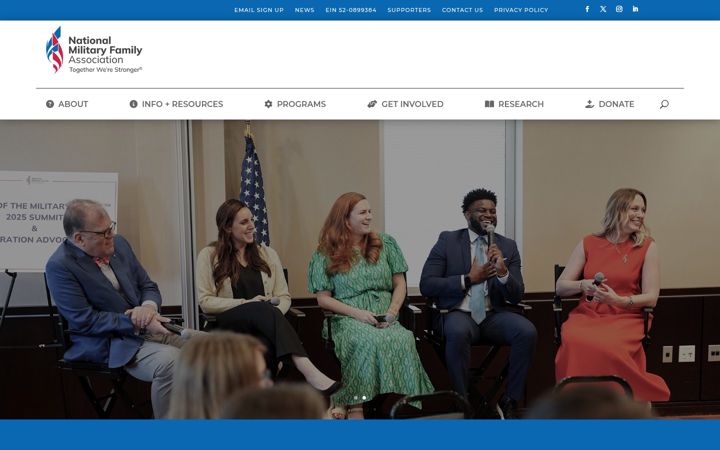
Task: Open the Instagram social icon
Action: click(x=619, y=9)
